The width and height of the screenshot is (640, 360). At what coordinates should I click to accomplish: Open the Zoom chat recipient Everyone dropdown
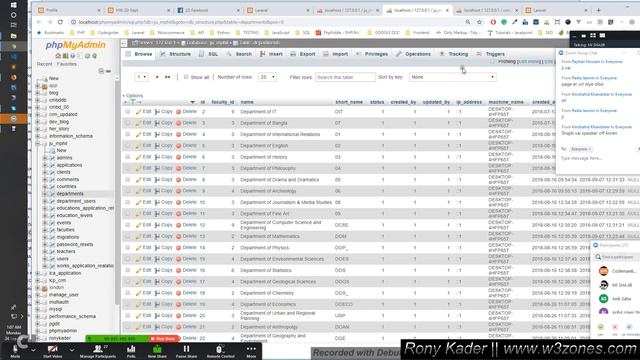point(581,149)
